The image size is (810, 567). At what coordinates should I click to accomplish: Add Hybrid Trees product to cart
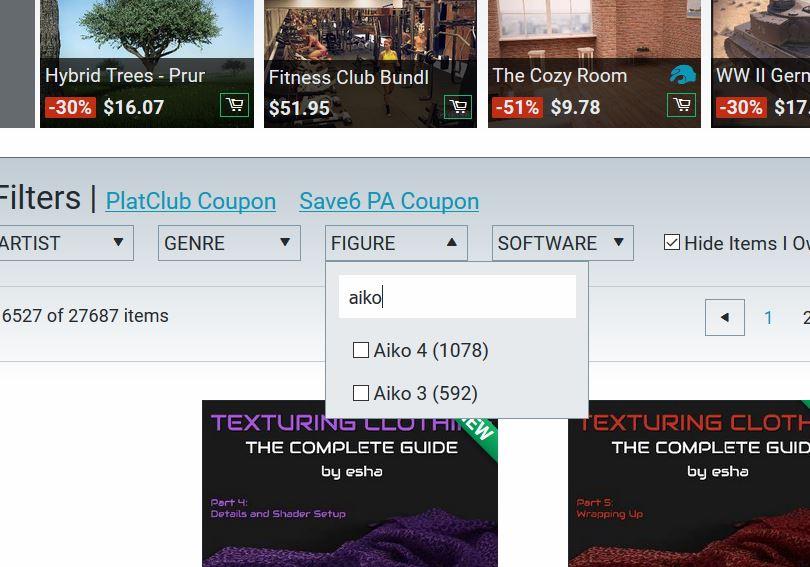point(234,105)
